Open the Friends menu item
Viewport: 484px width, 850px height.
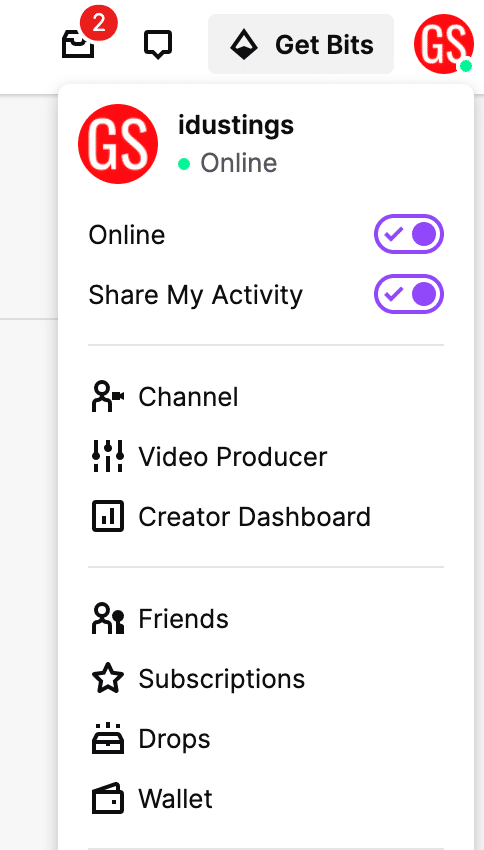pos(266,619)
